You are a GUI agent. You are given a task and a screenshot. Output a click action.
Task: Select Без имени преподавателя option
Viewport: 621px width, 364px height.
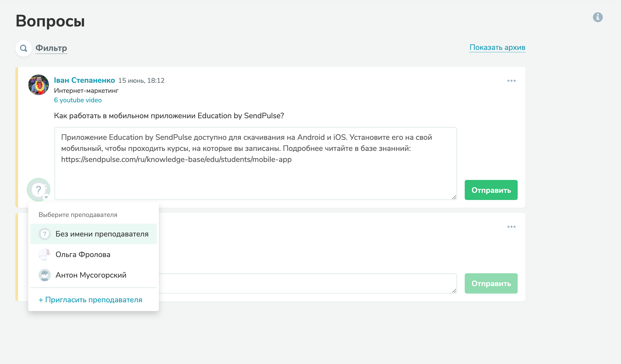tap(102, 234)
